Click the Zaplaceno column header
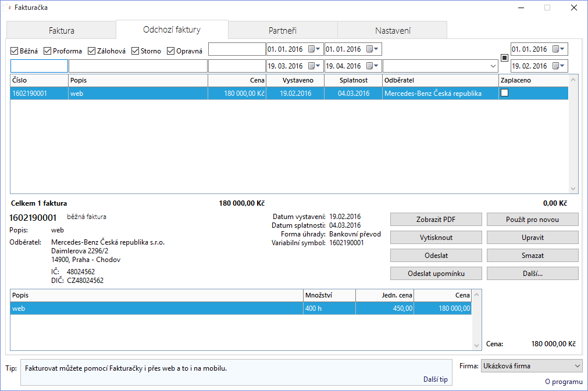588x391 pixels. click(x=533, y=80)
